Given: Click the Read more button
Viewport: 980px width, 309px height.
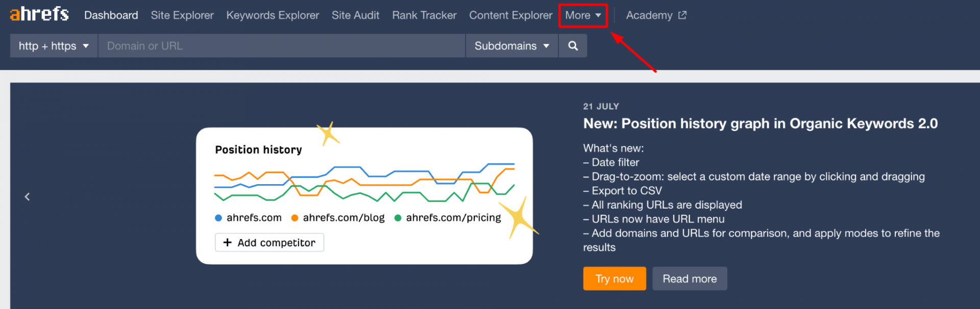Looking at the screenshot, I should pyautogui.click(x=690, y=278).
